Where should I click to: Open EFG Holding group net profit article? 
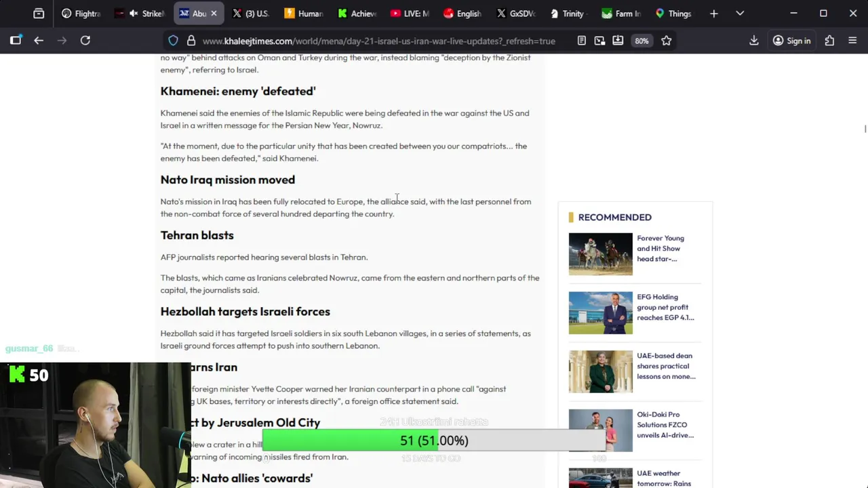tap(665, 307)
